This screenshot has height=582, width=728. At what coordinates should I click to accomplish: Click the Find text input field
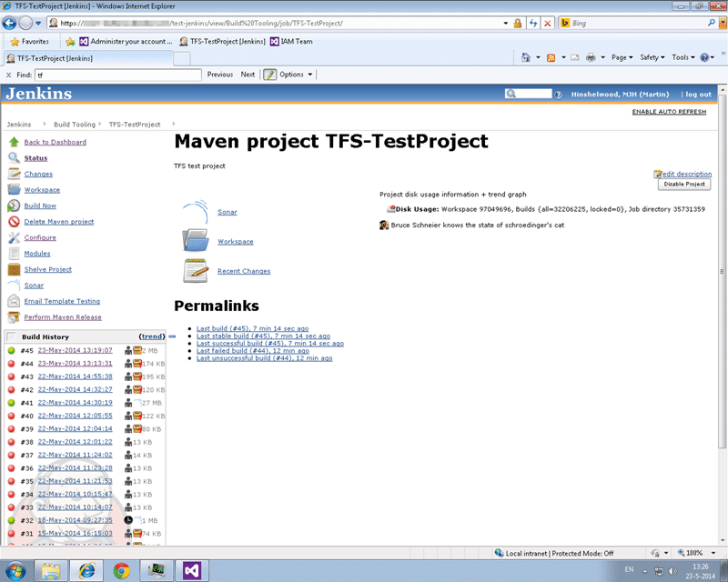pos(118,75)
